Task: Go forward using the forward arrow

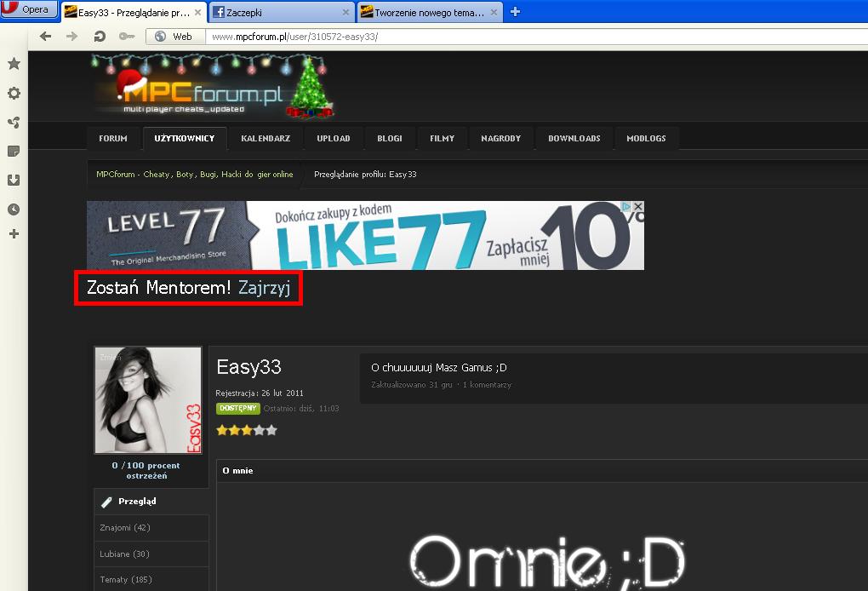Action: click(x=72, y=37)
